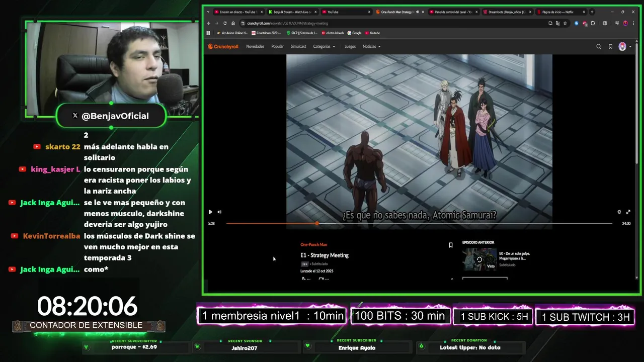644x362 pixels.
Task: Click the E1 - Strategy Meeting title
Action: pyautogui.click(x=325, y=255)
